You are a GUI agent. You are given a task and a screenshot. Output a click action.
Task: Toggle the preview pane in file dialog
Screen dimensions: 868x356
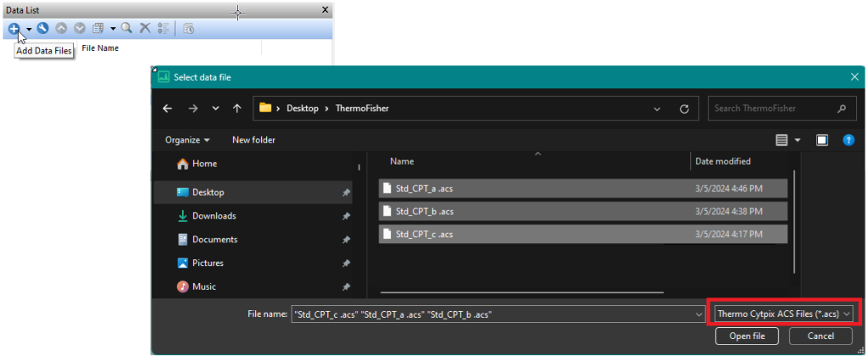pos(821,140)
